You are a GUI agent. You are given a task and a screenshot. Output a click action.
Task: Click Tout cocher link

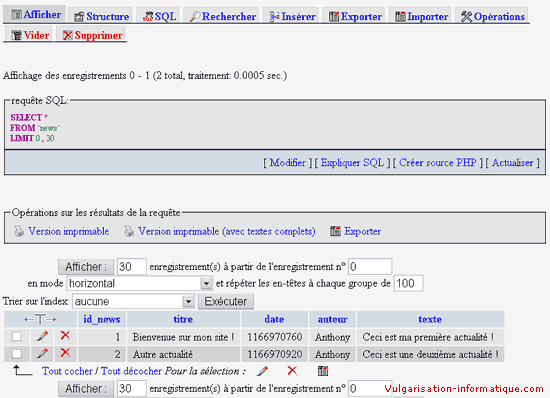click(67, 371)
